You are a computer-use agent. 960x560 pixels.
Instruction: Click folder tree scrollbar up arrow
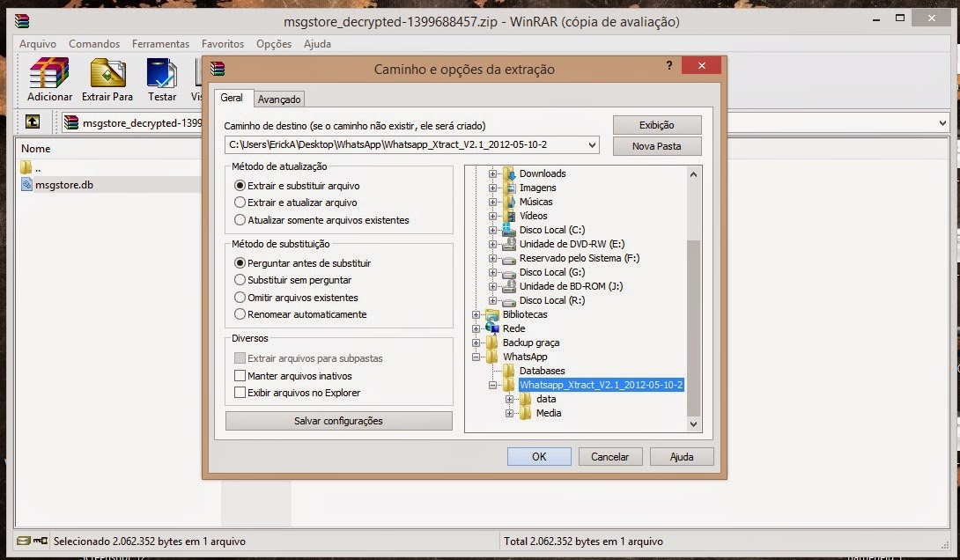coord(693,174)
